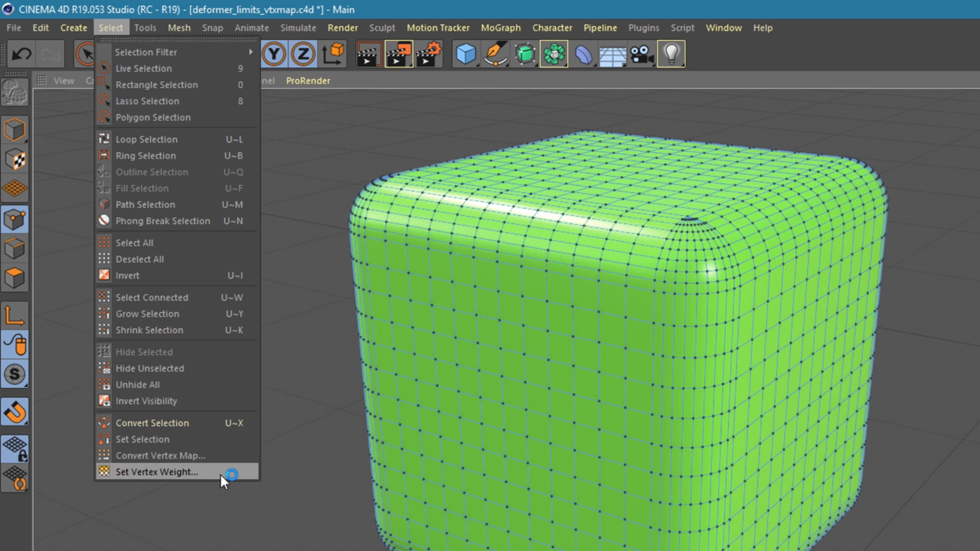Click Set Selection menu entry

(177, 439)
